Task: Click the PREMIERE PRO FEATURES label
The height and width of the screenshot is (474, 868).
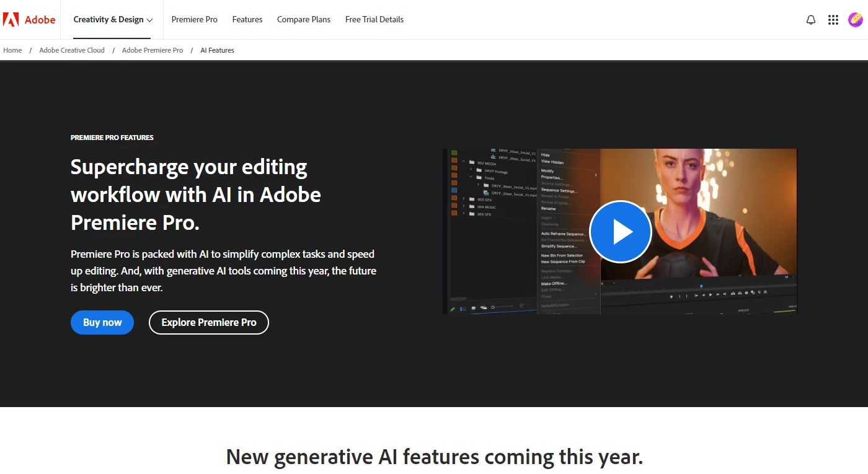Action: click(112, 138)
